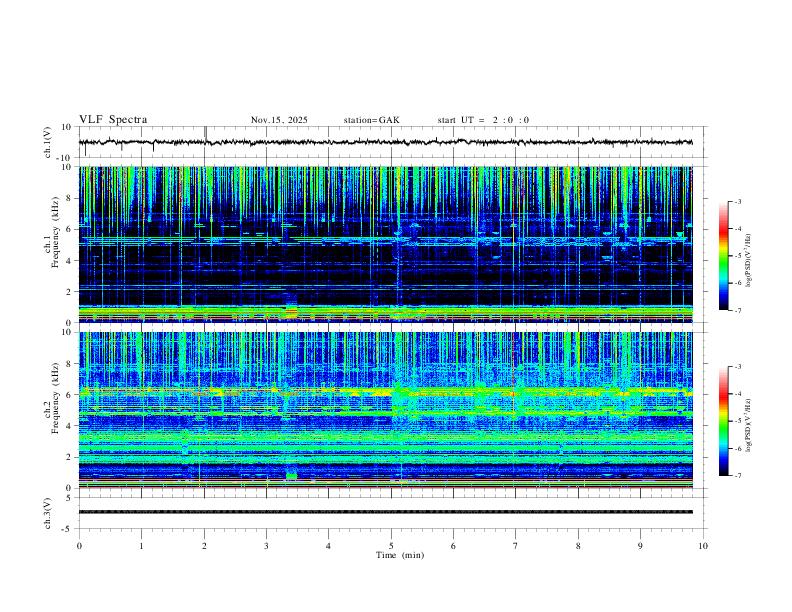Click the 4 kHz tick on ch.1 frequency axis
The width and height of the screenshot is (792, 612).
coord(70,261)
